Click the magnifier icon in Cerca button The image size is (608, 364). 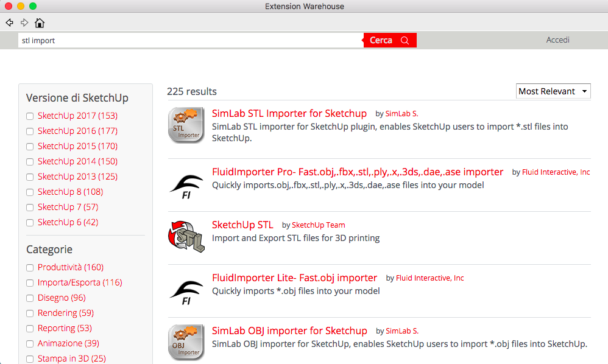(x=405, y=40)
